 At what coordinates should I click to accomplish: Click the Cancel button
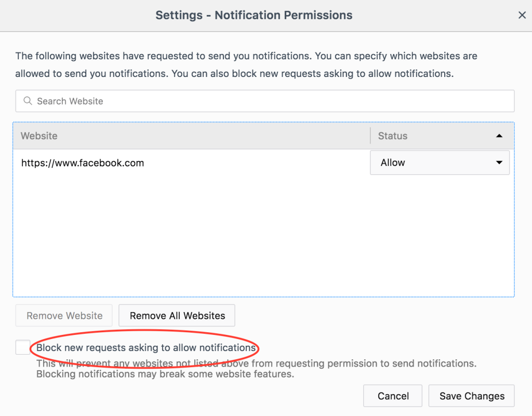[x=392, y=396]
